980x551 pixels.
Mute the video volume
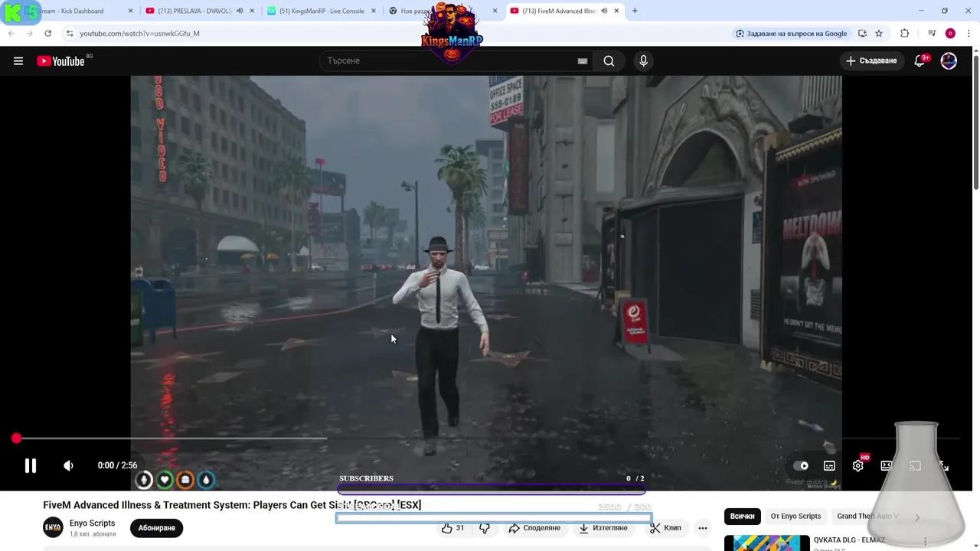(68, 465)
